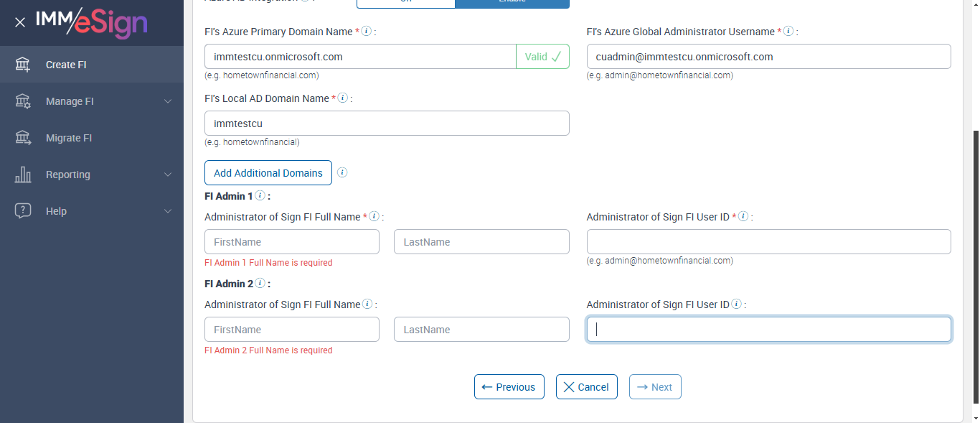Show info for Local AD Domain Name
Viewport: 980px width, 423px height.
tap(343, 98)
